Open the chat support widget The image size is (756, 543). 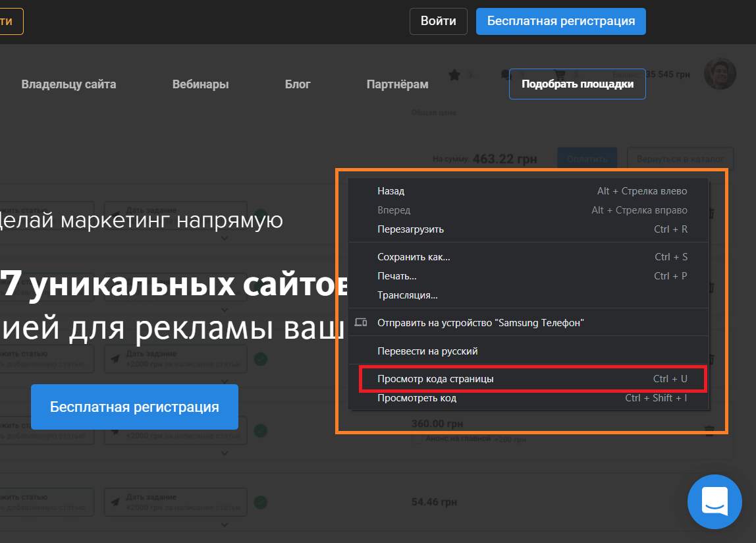[x=715, y=502]
